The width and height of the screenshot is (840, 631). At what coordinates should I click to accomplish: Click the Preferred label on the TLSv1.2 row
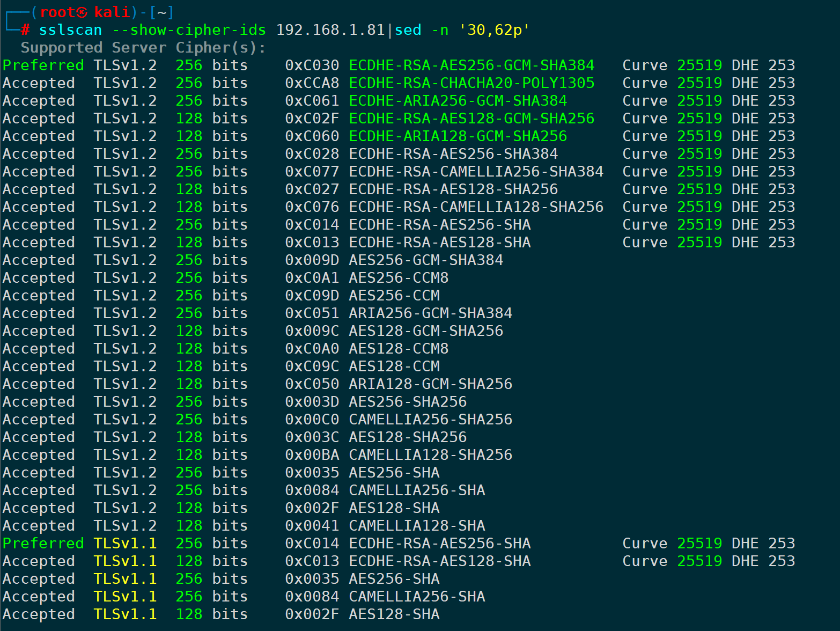click(43, 65)
